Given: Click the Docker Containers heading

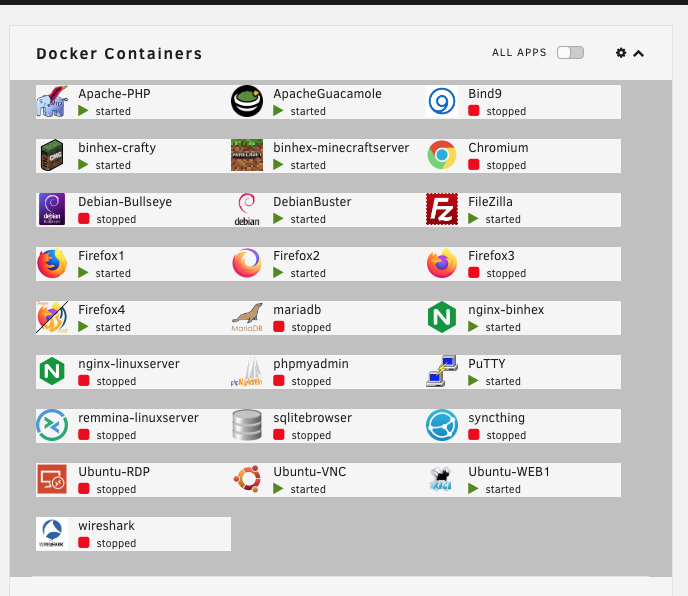Looking at the screenshot, I should coord(119,54).
